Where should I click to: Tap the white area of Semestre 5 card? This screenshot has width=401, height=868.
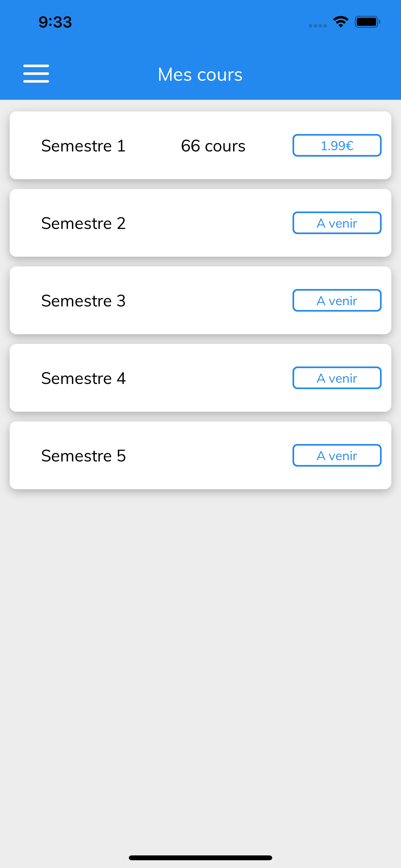209,455
